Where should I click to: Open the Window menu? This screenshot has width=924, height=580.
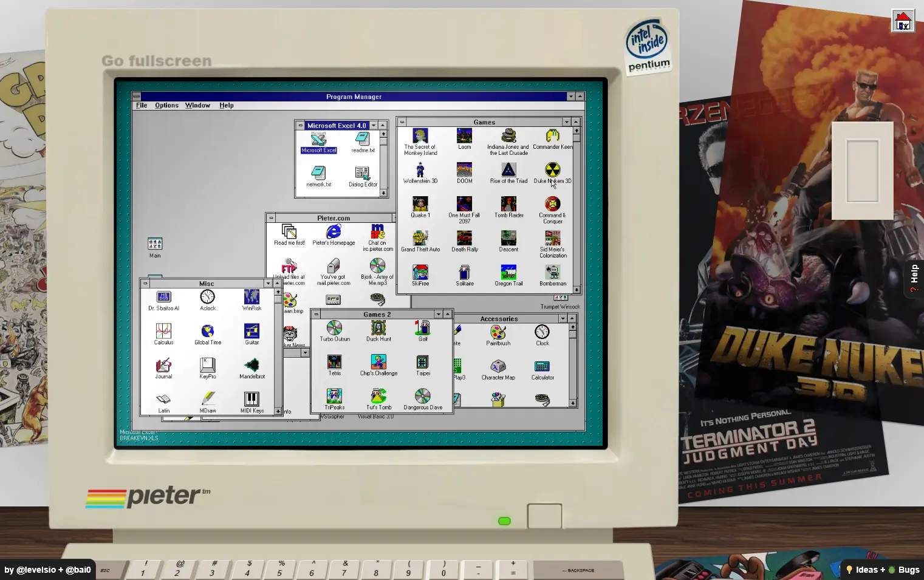pyautogui.click(x=197, y=105)
